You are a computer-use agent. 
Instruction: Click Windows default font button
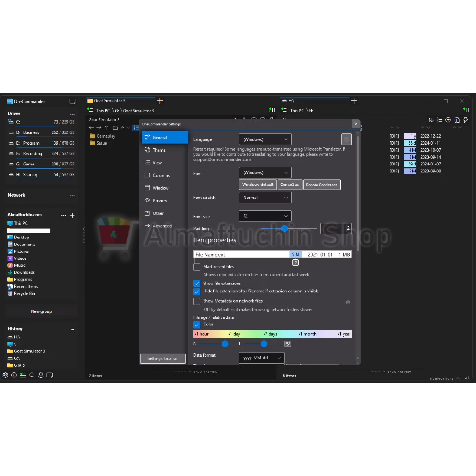258,185
